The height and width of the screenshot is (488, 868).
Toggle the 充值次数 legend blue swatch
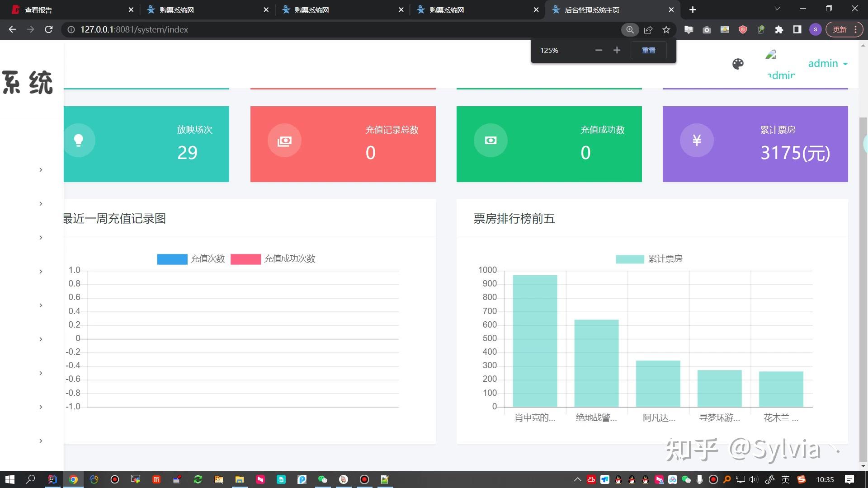[x=172, y=259]
